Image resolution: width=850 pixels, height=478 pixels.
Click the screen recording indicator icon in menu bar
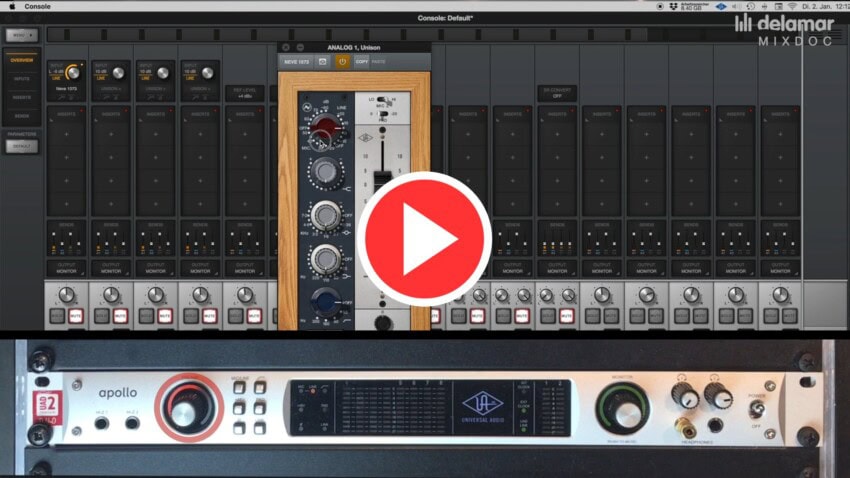660,7
